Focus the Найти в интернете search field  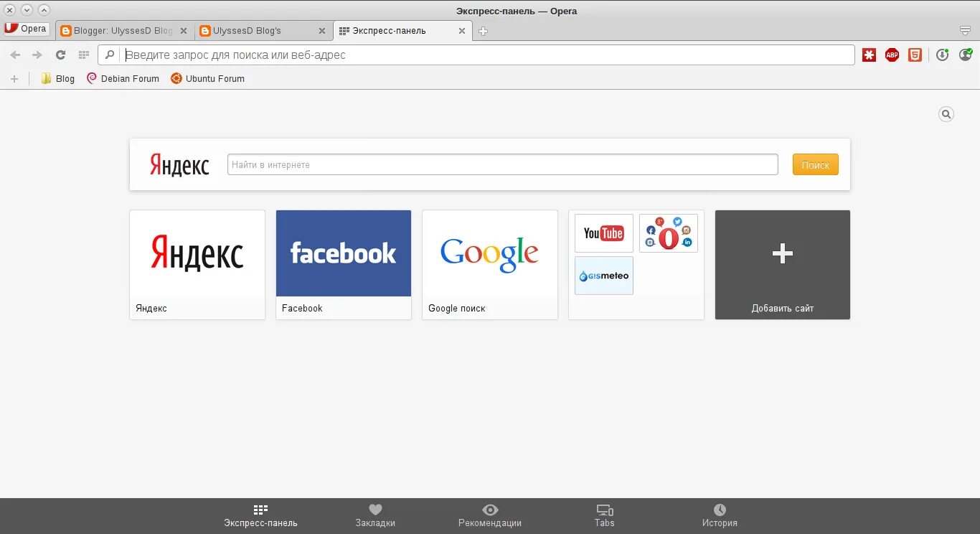click(x=503, y=164)
